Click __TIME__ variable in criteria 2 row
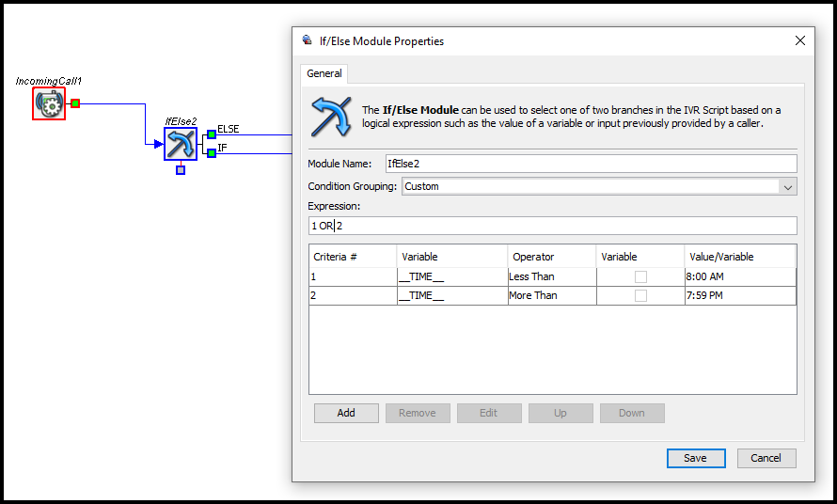The height and width of the screenshot is (504, 837). pyautogui.click(x=452, y=295)
